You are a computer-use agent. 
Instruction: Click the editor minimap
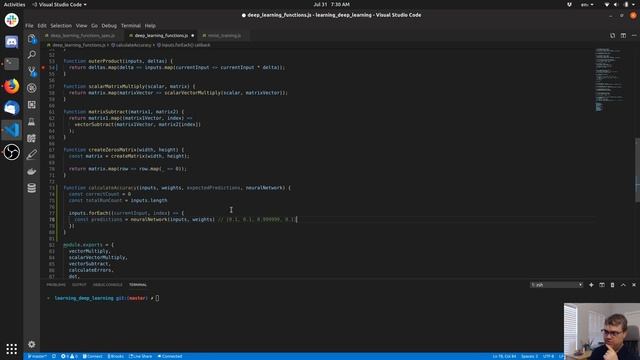(610, 80)
